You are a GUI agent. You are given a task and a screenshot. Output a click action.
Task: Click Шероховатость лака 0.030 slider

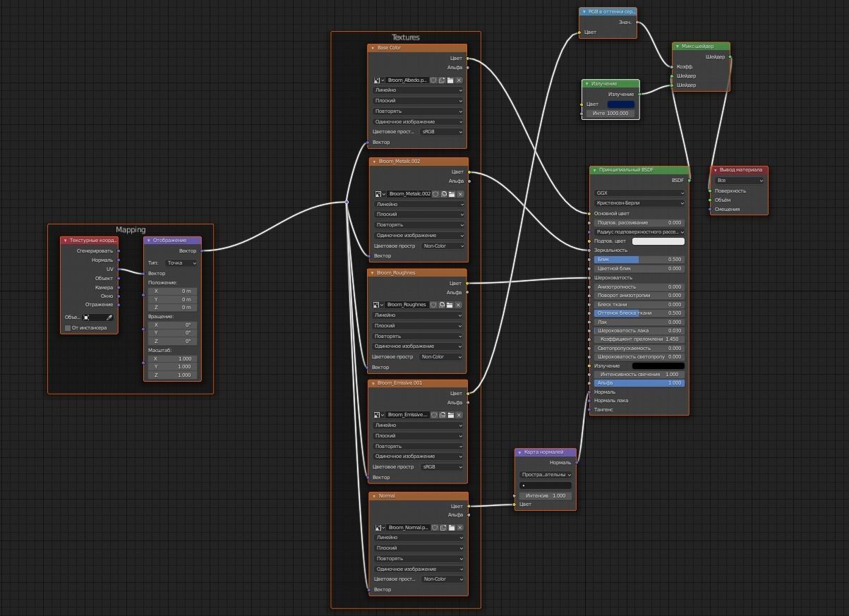[x=639, y=331]
